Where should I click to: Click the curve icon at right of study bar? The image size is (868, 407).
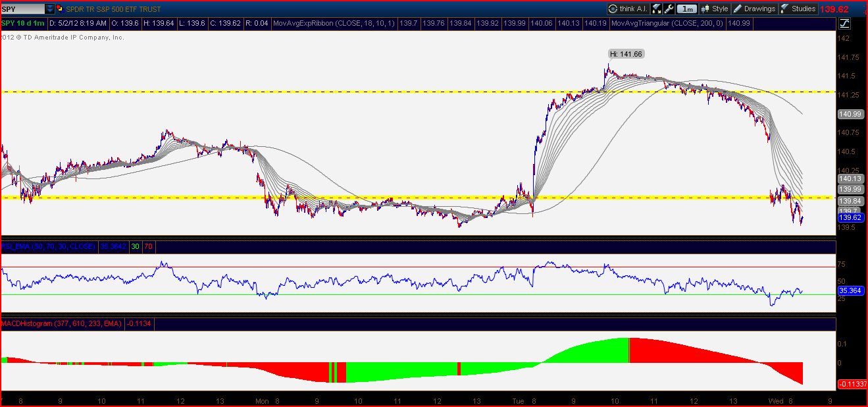pyautogui.click(x=844, y=24)
